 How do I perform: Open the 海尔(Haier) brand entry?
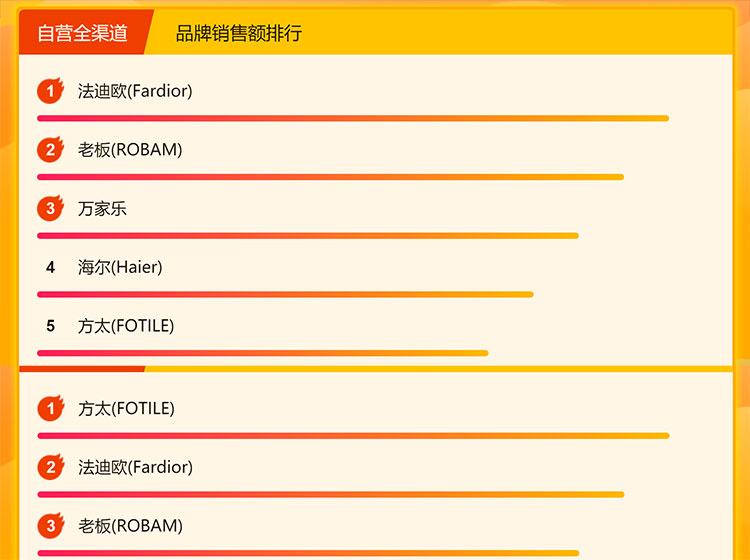[x=120, y=267]
